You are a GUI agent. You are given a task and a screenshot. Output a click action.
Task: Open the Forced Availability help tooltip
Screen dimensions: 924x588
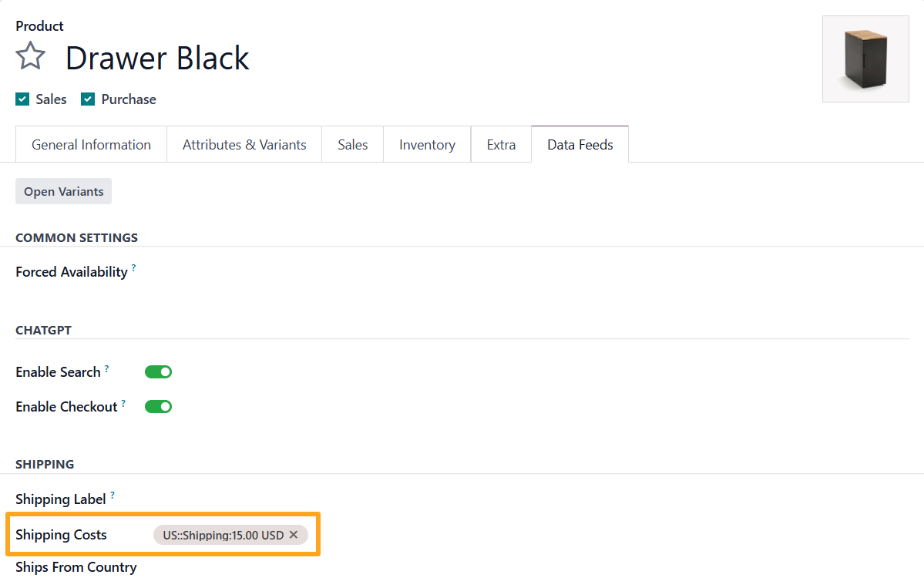[134, 266]
